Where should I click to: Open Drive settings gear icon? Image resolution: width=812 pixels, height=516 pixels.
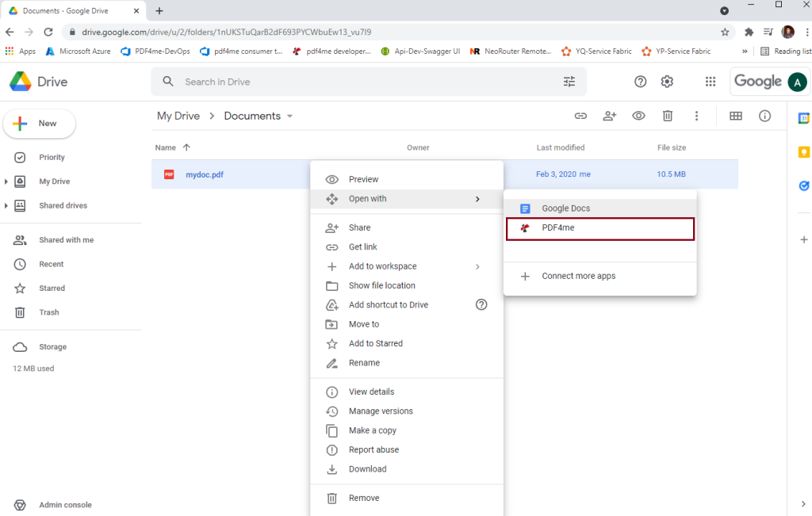667,82
